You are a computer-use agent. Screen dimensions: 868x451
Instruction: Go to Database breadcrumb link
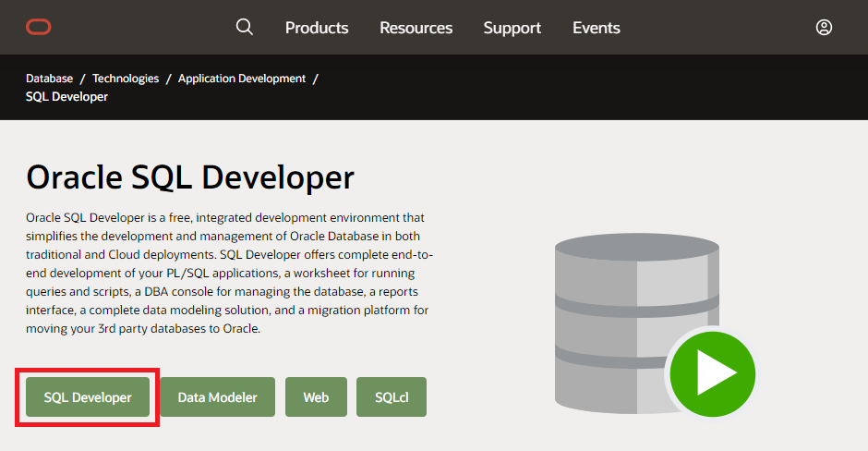coord(49,79)
